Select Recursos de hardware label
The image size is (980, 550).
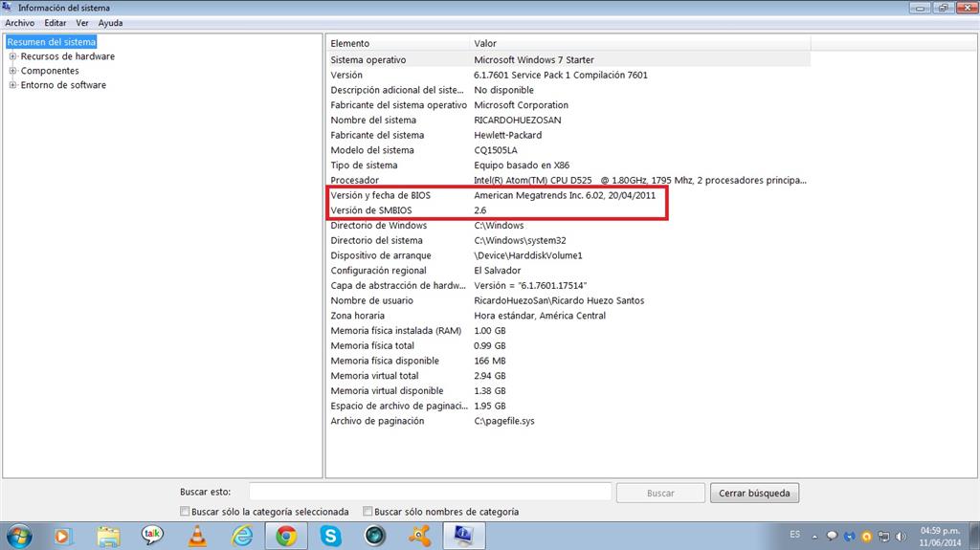(68, 56)
